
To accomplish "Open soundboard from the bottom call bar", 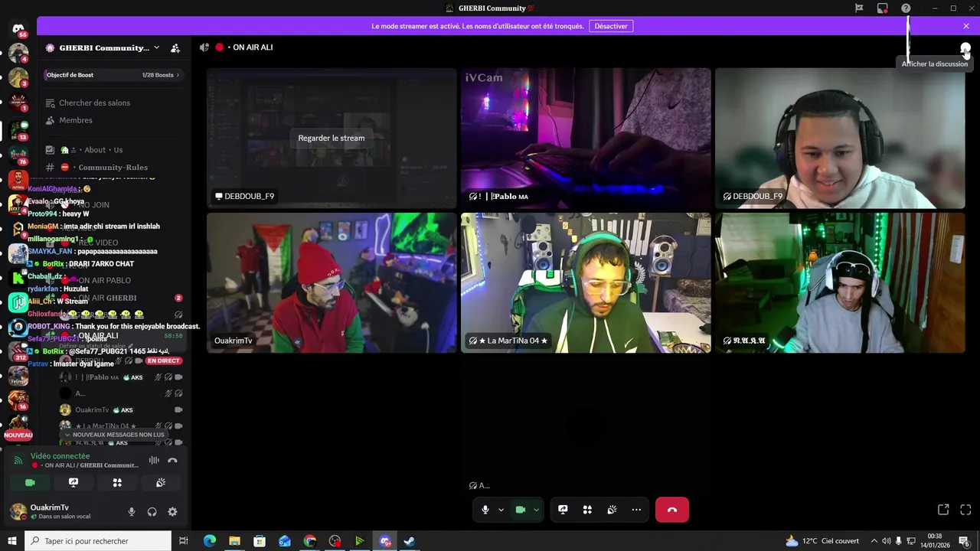I will click(612, 510).
